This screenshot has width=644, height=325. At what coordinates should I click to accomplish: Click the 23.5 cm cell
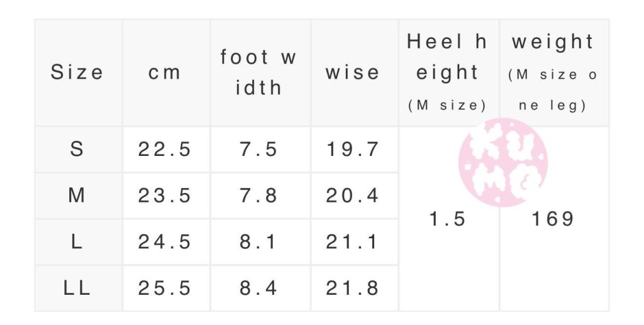165,196
